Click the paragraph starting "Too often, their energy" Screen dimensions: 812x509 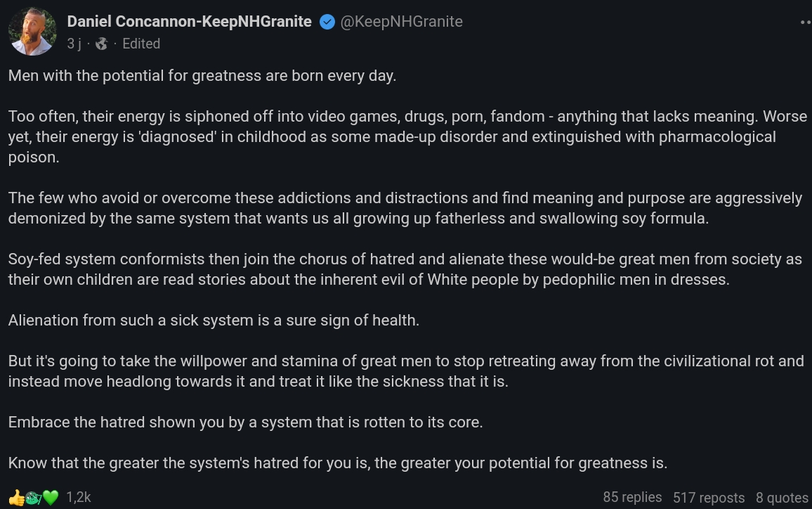point(406,136)
